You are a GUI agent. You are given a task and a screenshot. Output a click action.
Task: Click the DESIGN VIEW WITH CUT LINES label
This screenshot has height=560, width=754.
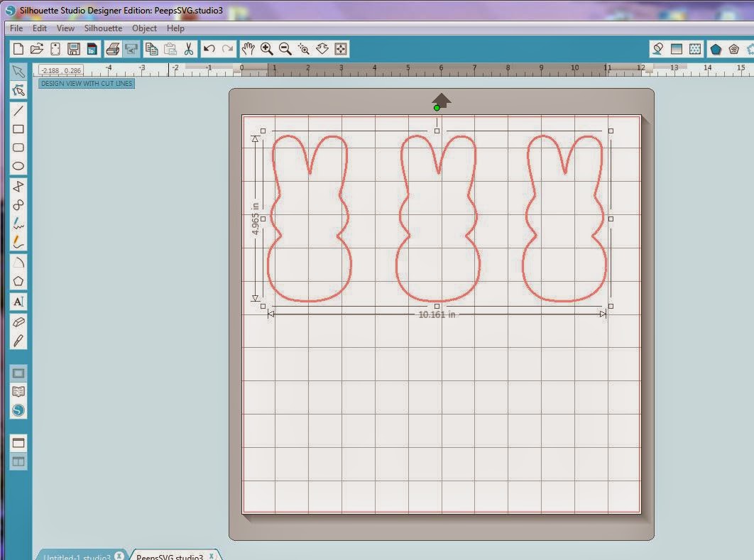click(x=85, y=83)
